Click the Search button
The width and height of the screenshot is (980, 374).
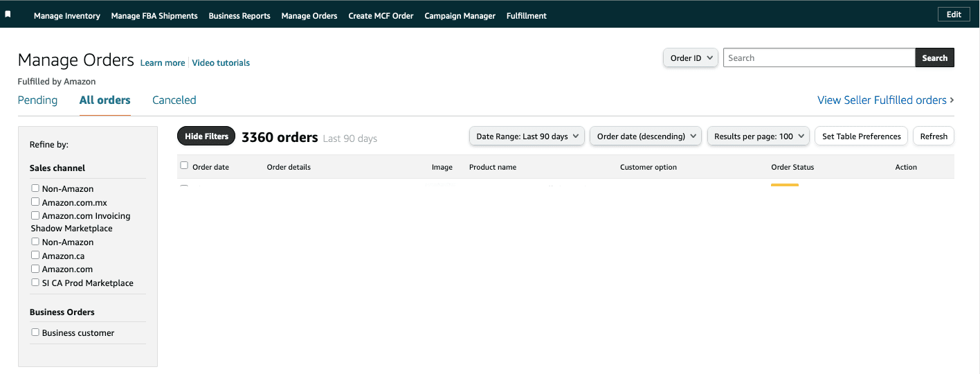coord(934,58)
